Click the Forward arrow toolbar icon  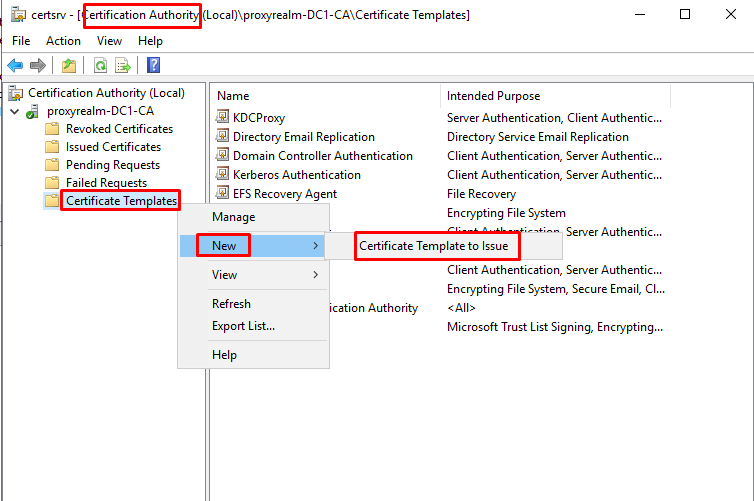pyautogui.click(x=38, y=65)
